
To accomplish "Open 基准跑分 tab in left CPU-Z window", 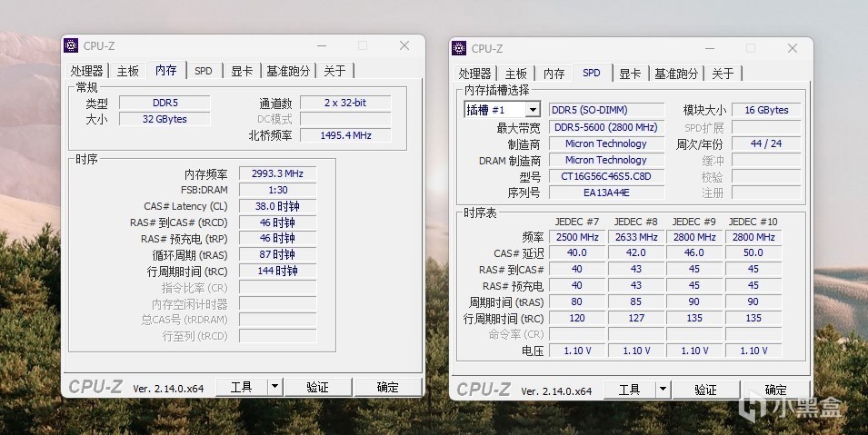I will coord(288,71).
